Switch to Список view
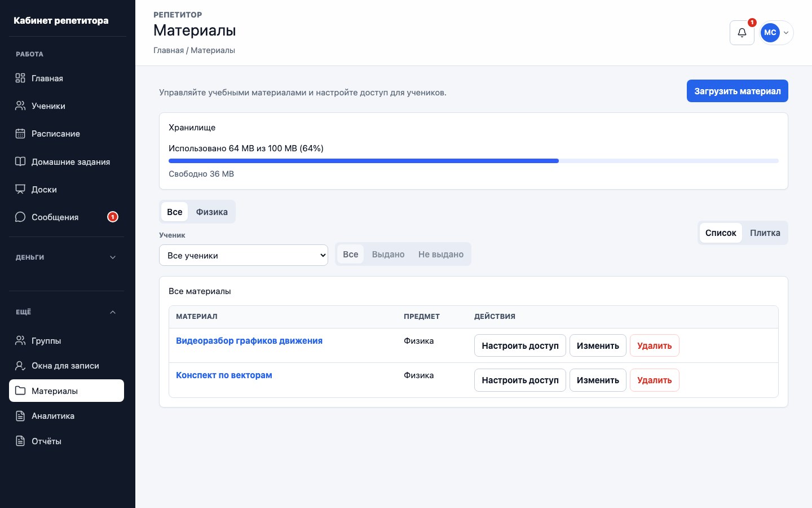 tap(721, 233)
